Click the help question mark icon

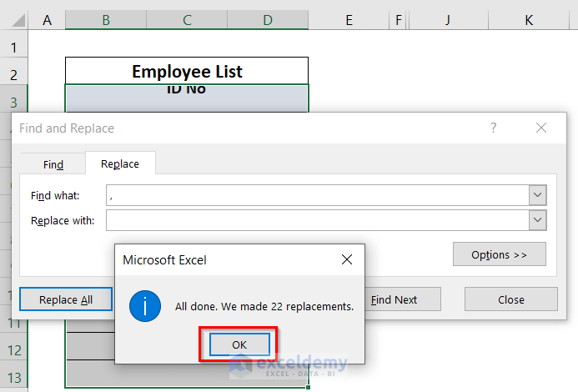pyautogui.click(x=493, y=128)
